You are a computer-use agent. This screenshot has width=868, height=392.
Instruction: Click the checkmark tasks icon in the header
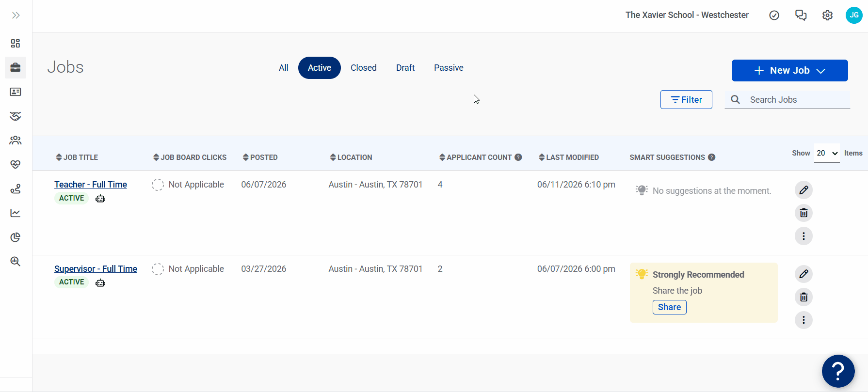click(x=774, y=16)
